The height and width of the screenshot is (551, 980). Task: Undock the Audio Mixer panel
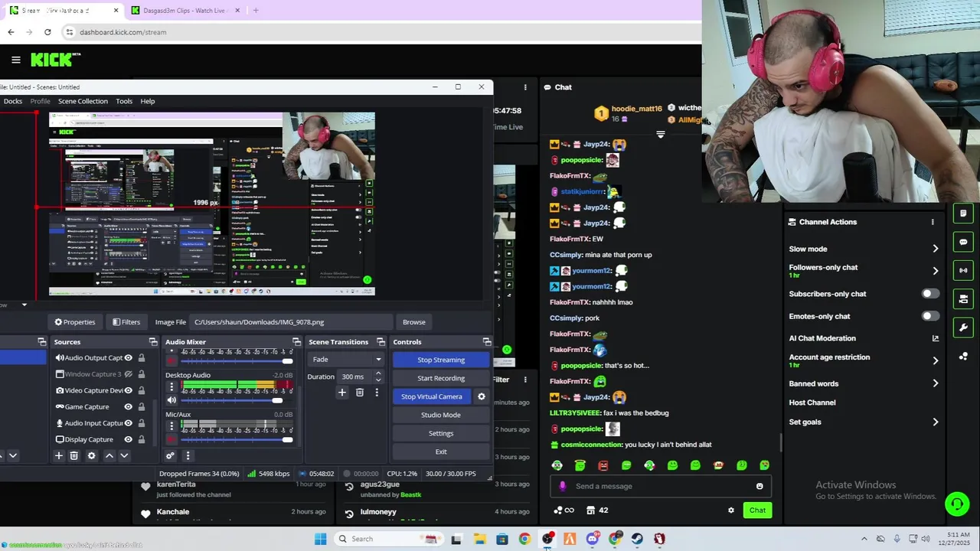pyautogui.click(x=296, y=342)
